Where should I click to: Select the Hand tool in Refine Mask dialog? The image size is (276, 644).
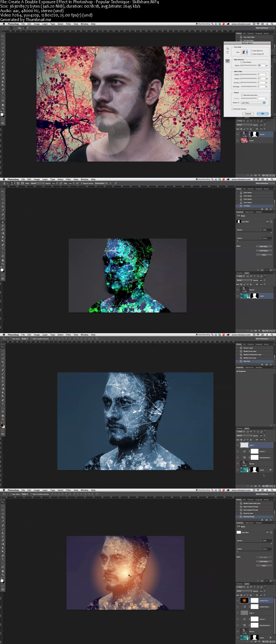(227, 52)
